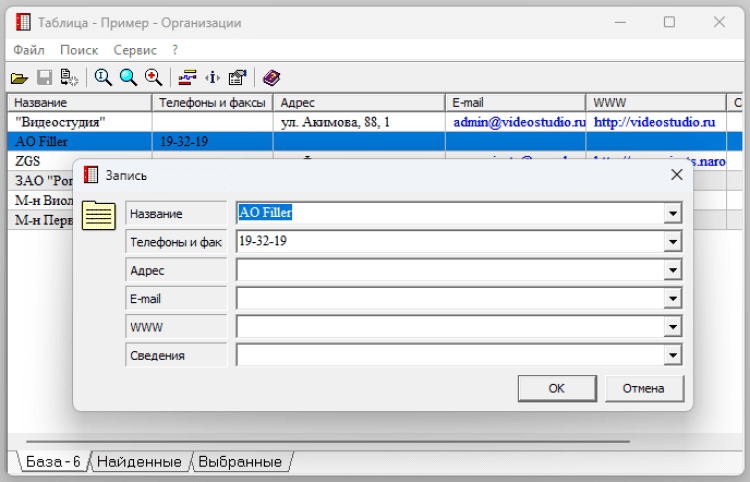The height and width of the screenshot is (482, 750).
Task: Click the Отмена button
Action: tap(644, 388)
